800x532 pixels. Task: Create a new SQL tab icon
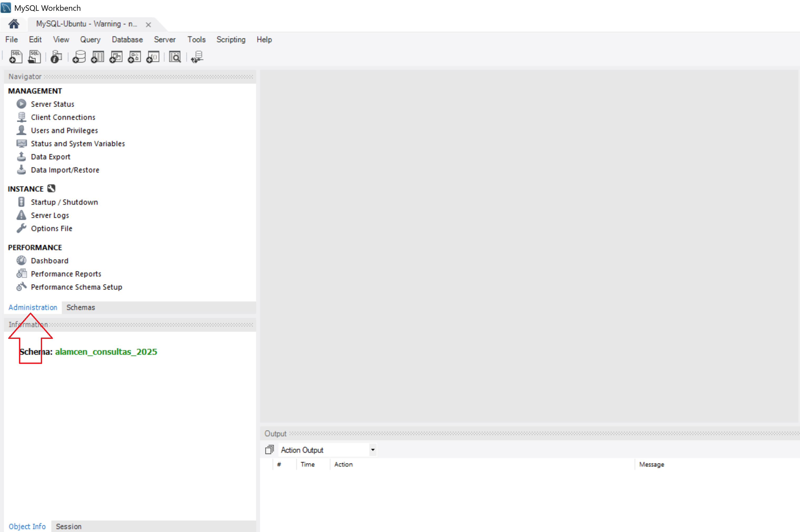pos(16,57)
